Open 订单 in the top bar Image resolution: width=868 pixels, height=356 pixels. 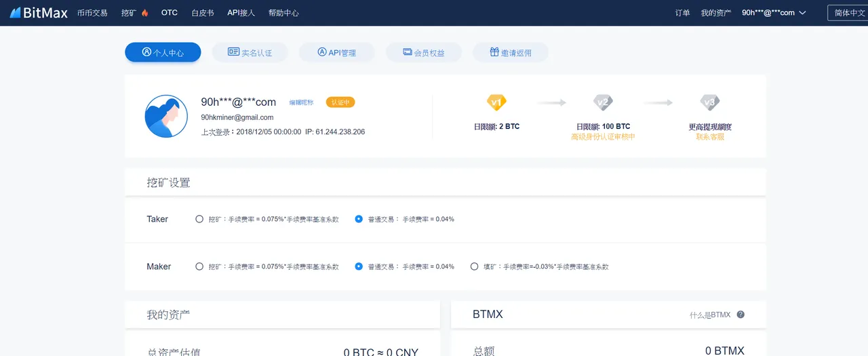683,13
